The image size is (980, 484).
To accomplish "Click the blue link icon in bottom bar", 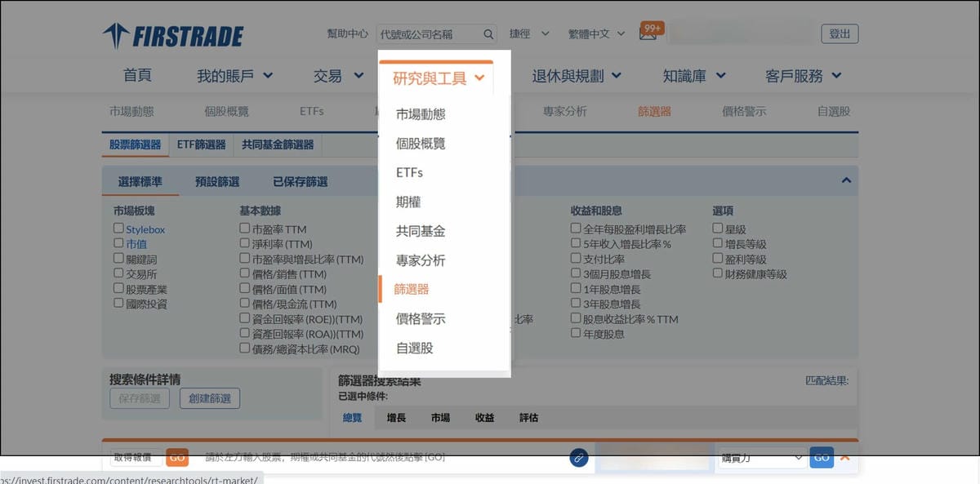I will 579,458.
